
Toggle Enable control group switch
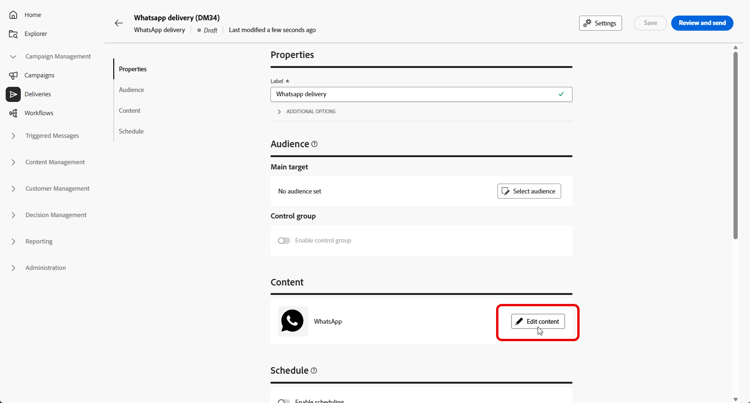pyautogui.click(x=284, y=240)
